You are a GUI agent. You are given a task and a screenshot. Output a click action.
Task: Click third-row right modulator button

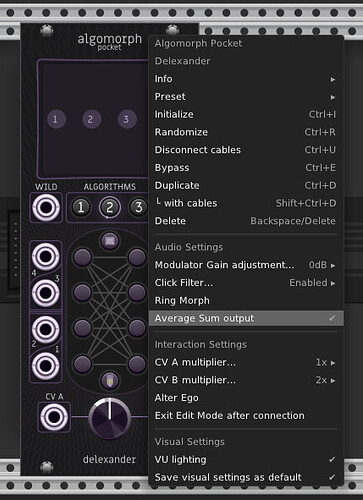(x=137, y=328)
